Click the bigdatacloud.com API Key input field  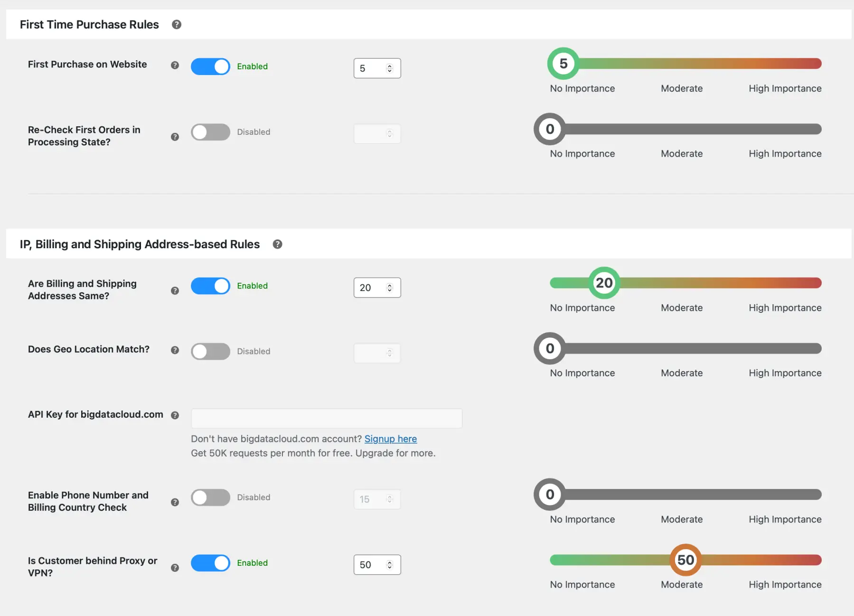pos(327,419)
